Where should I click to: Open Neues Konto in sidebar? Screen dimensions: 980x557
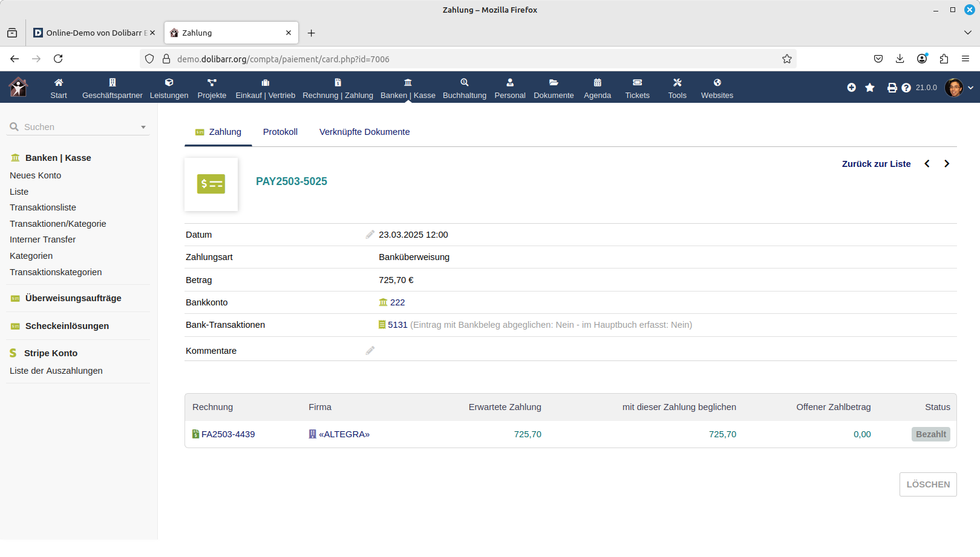pos(35,175)
